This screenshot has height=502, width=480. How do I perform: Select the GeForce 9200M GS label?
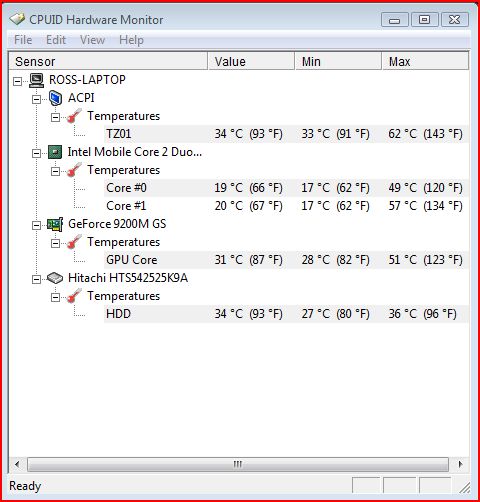point(117,224)
